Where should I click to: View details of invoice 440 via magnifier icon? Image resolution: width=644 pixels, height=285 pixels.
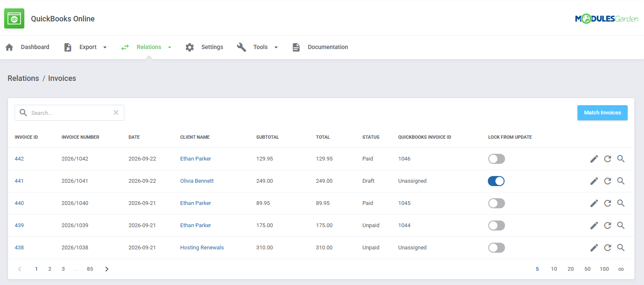(621, 203)
